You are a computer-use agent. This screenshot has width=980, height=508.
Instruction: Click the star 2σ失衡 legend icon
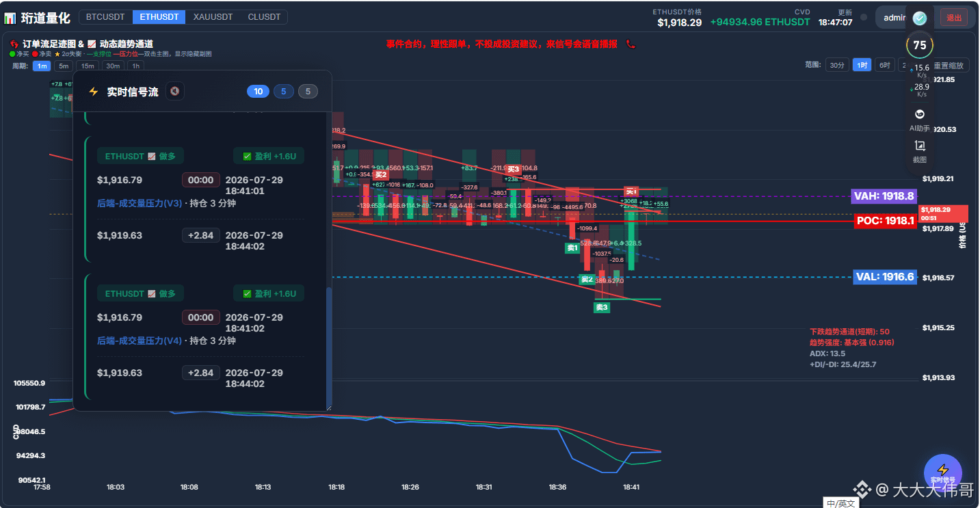[57, 53]
